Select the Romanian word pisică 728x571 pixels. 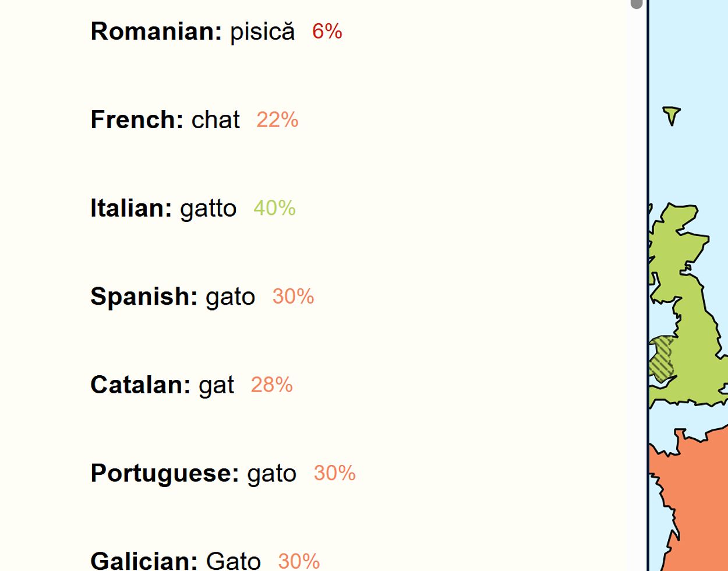[x=262, y=31]
